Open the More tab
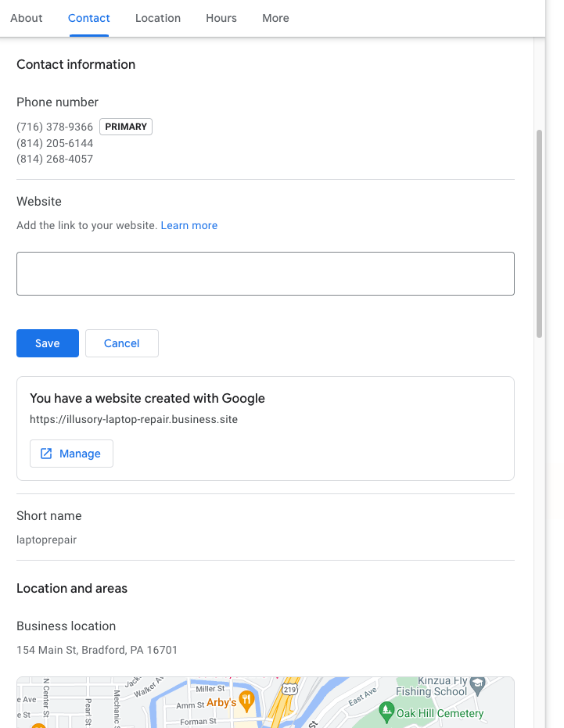The height and width of the screenshot is (728, 564). tap(275, 18)
